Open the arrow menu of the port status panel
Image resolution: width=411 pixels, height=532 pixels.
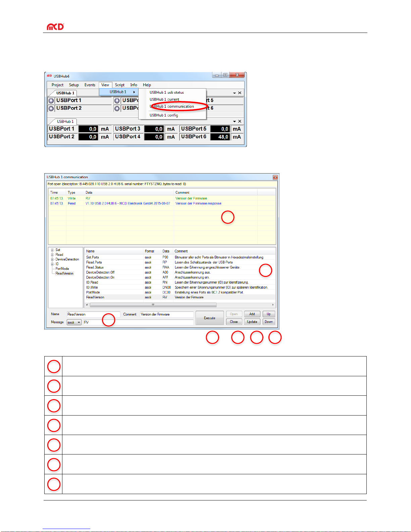point(235,93)
